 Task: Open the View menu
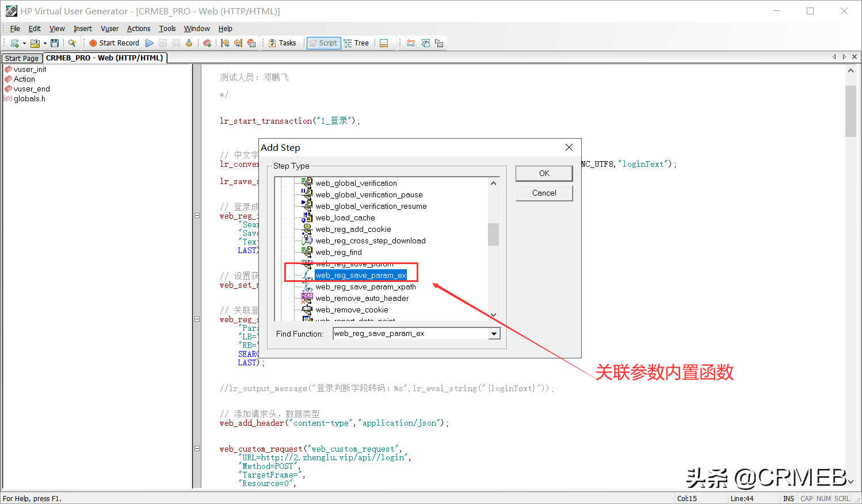(x=57, y=28)
